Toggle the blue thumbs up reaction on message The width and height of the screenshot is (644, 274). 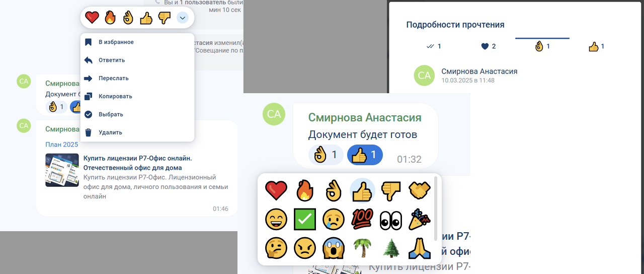click(x=365, y=155)
